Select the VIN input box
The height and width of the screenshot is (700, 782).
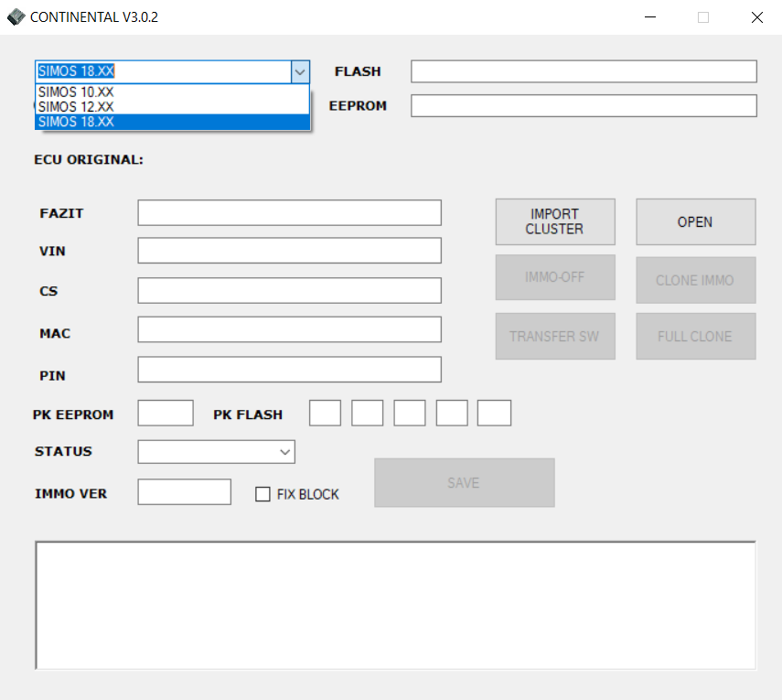click(x=289, y=251)
